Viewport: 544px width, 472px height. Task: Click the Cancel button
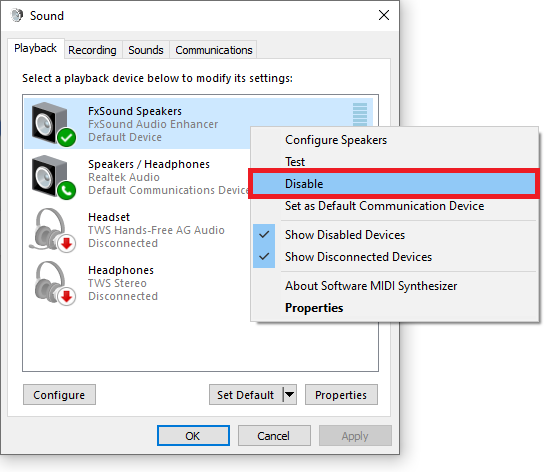(274, 436)
